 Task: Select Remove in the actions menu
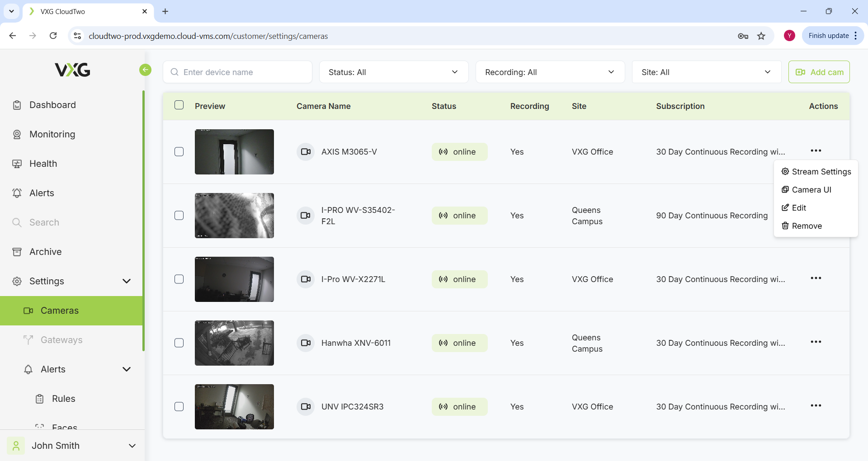(807, 226)
